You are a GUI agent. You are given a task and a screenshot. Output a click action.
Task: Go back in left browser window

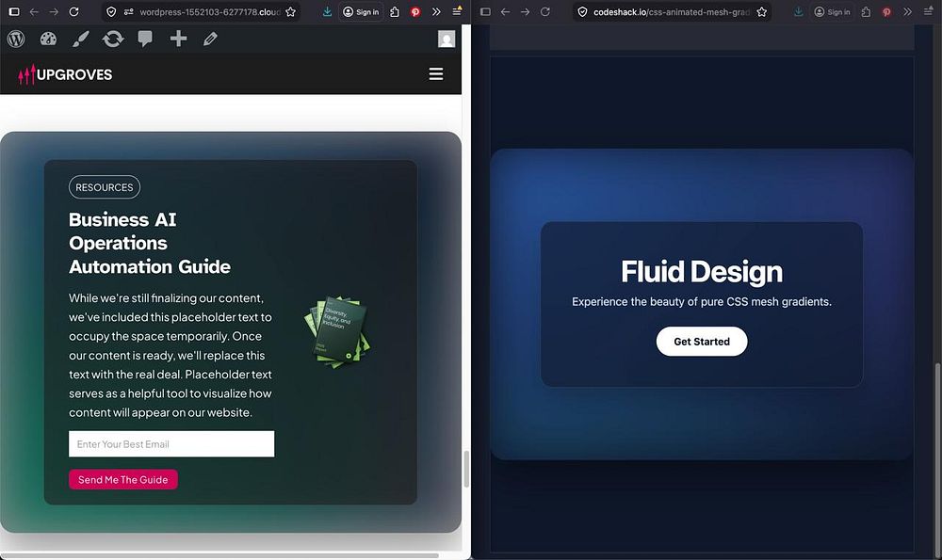pos(34,11)
